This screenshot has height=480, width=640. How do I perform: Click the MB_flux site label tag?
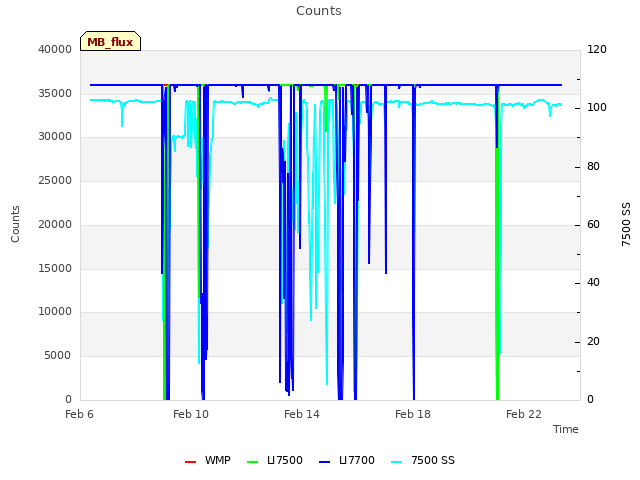click(x=110, y=41)
